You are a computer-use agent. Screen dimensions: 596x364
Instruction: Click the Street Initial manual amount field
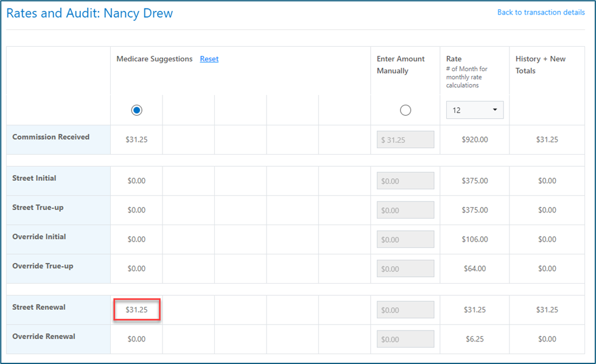[405, 181]
